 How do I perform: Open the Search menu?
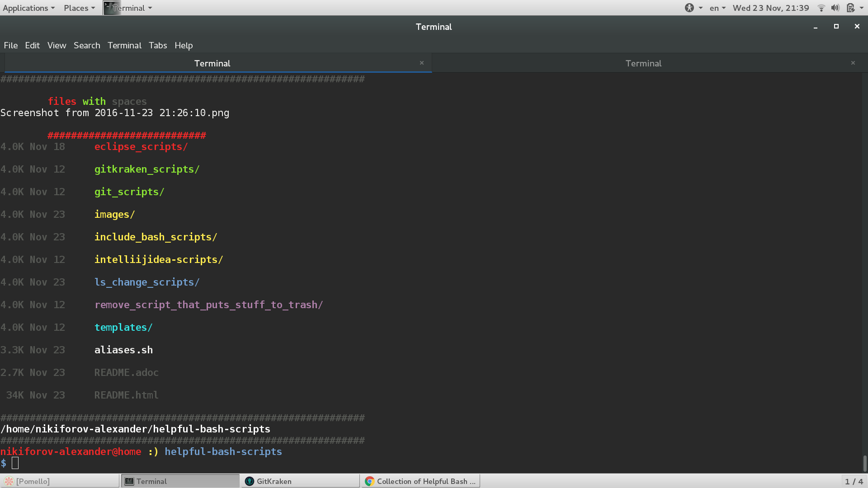[x=87, y=45]
